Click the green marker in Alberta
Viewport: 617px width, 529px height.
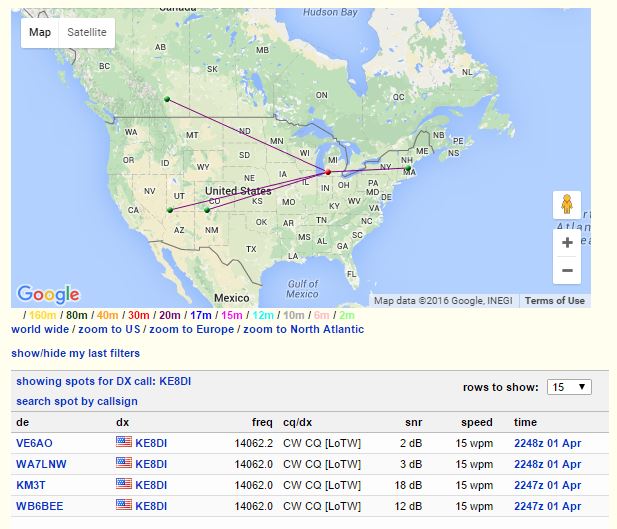point(167,99)
